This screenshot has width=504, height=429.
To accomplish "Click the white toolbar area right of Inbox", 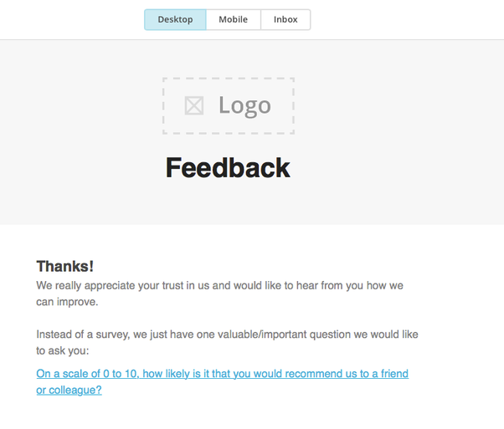I will tap(402, 19).
